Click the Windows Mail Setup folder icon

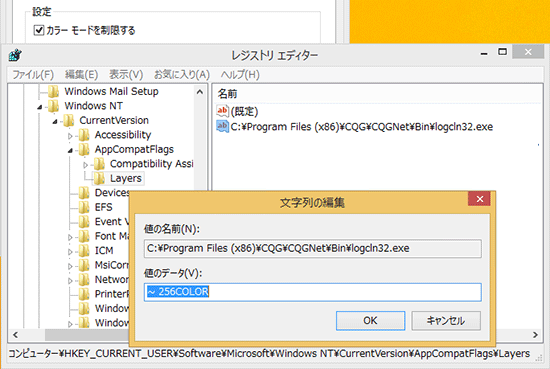(x=54, y=92)
